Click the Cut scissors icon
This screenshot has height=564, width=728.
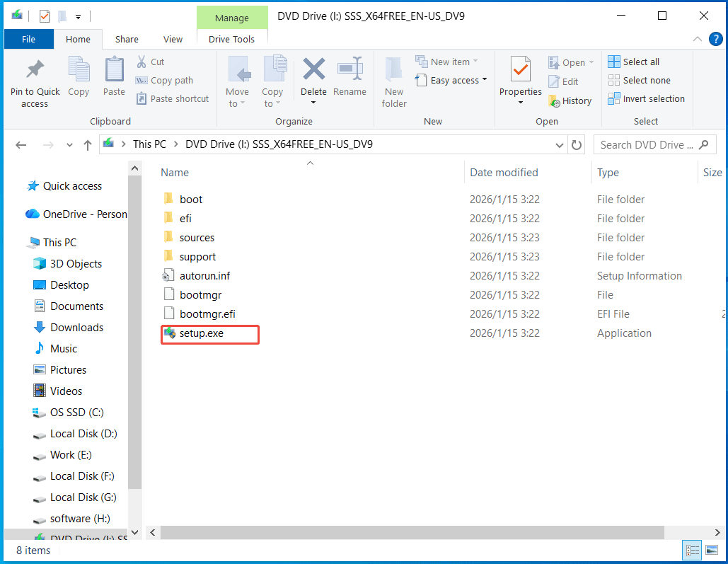(x=141, y=62)
